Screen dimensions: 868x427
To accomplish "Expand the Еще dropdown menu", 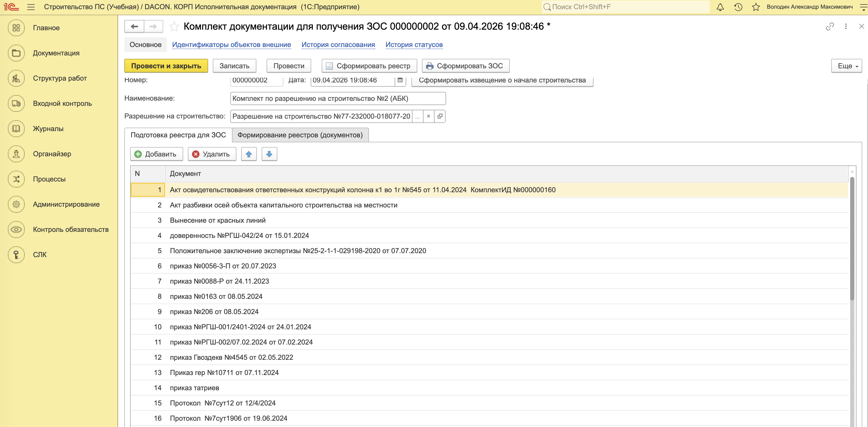I will coord(847,66).
